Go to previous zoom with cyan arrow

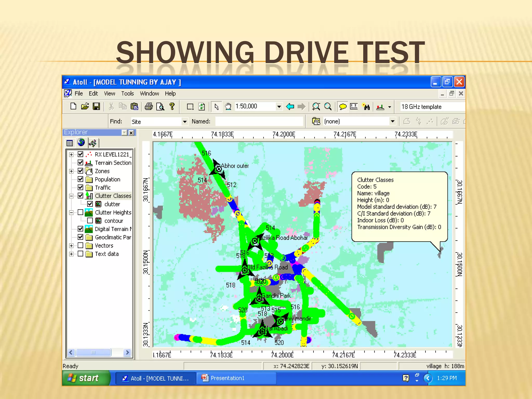290,107
